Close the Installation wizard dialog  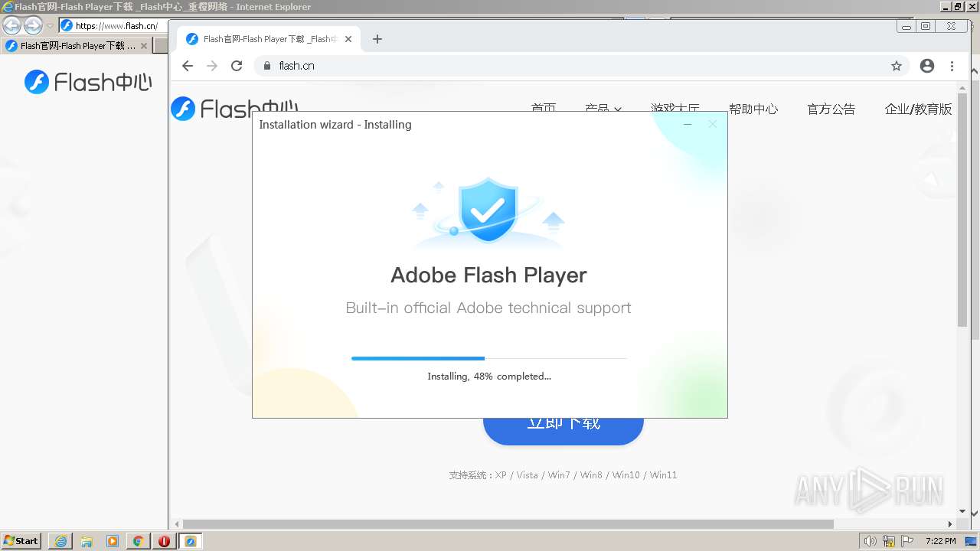click(712, 124)
